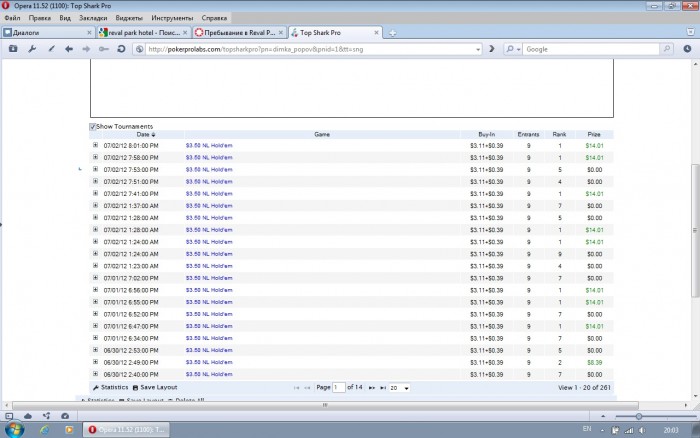Click the Save Layout button

(155, 388)
